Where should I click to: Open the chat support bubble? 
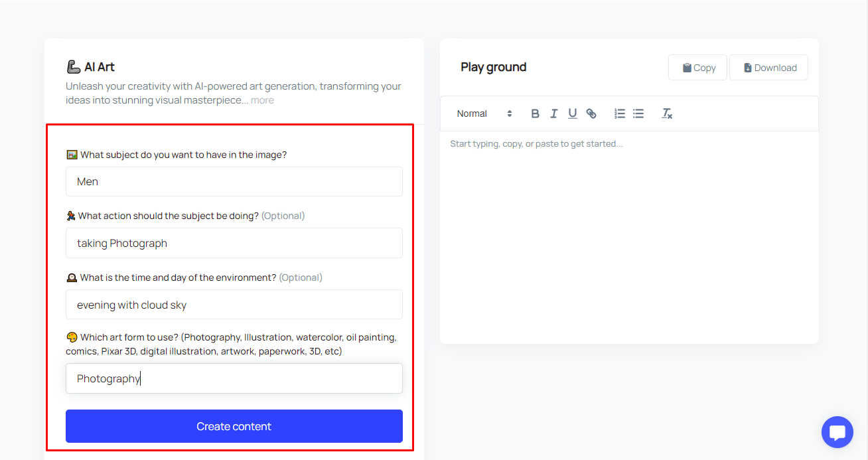point(837,432)
